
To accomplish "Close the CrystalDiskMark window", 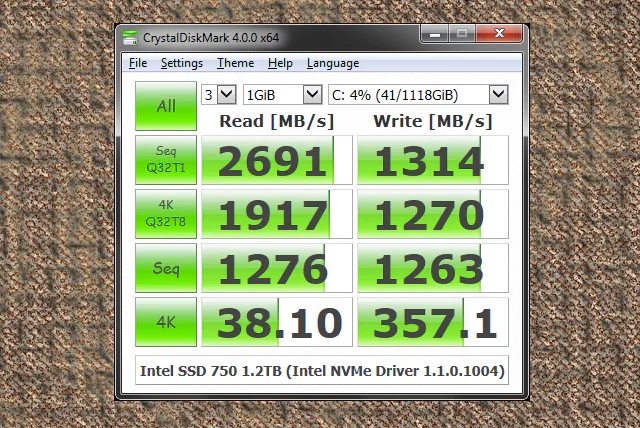I will 499,33.
